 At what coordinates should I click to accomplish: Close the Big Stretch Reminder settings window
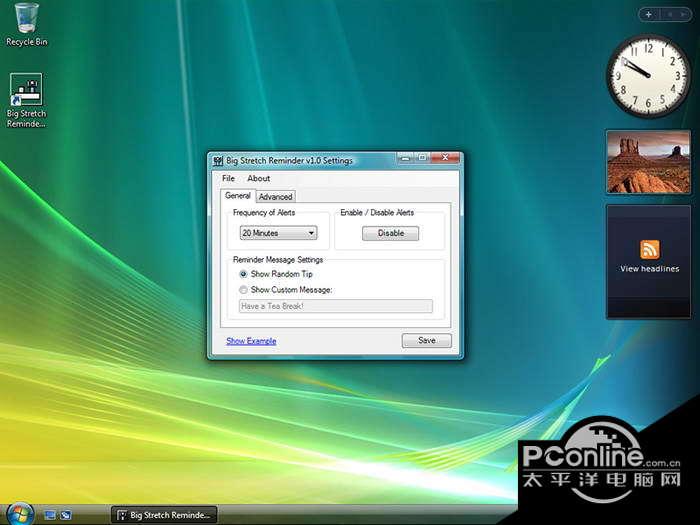pyautogui.click(x=445, y=158)
